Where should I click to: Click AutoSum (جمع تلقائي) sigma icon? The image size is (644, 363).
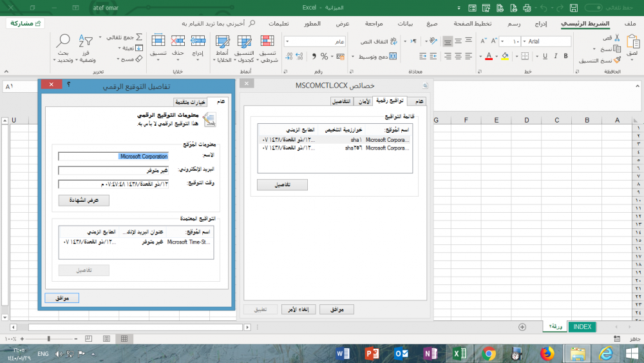tap(139, 37)
